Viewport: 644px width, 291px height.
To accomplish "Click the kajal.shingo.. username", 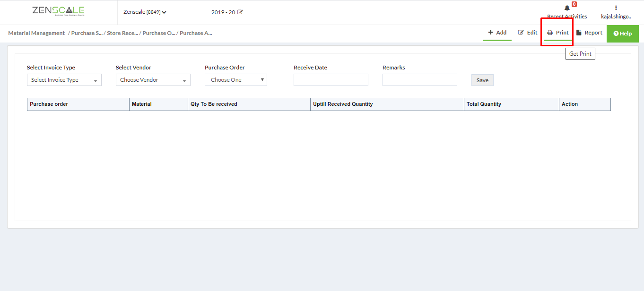I will 616,17.
